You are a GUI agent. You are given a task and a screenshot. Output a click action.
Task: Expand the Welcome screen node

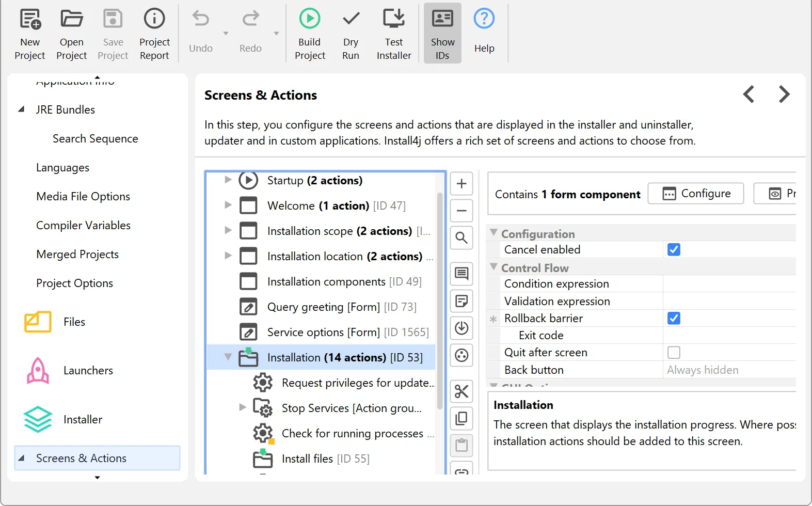point(228,205)
